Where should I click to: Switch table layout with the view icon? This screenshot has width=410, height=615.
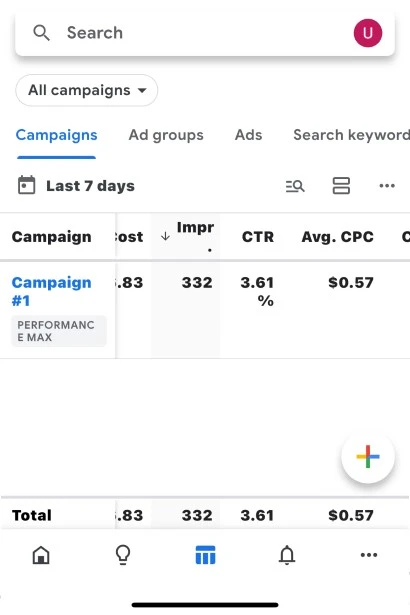pos(341,186)
